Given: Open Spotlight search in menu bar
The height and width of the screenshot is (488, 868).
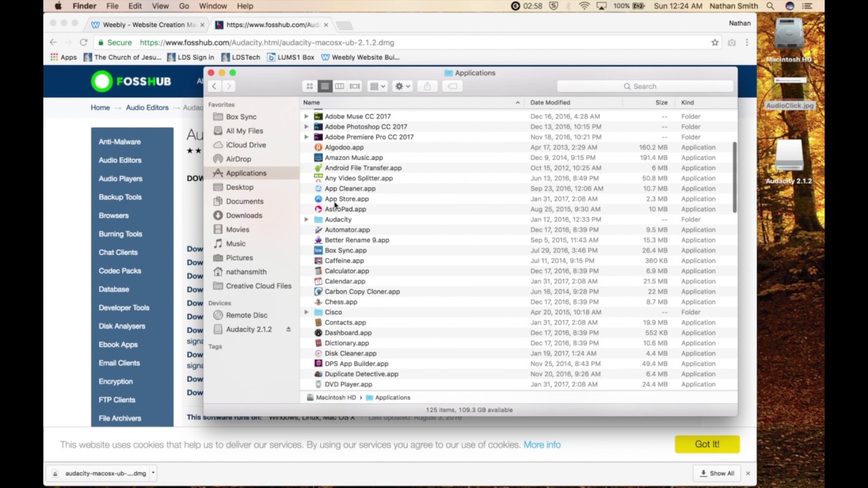Looking at the screenshot, I should 770,6.
